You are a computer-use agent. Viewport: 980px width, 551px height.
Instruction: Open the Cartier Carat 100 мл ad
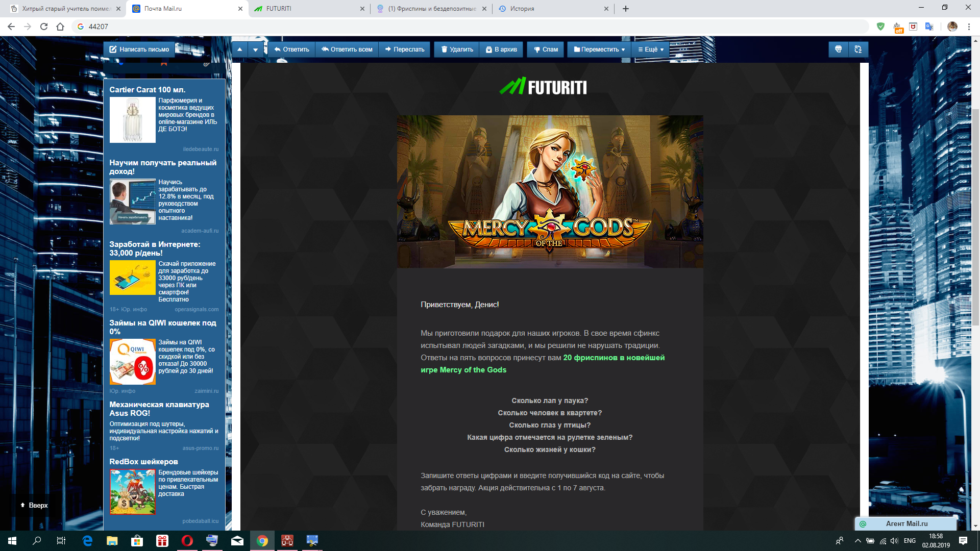tap(148, 90)
